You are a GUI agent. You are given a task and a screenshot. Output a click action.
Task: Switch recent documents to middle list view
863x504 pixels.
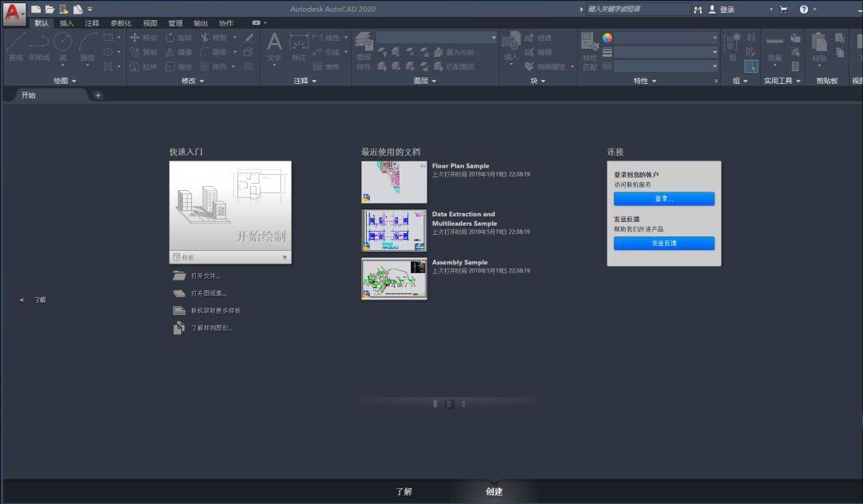point(449,404)
